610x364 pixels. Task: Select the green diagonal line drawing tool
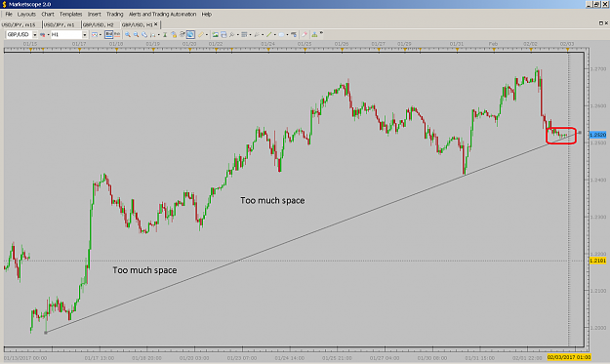point(268,34)
